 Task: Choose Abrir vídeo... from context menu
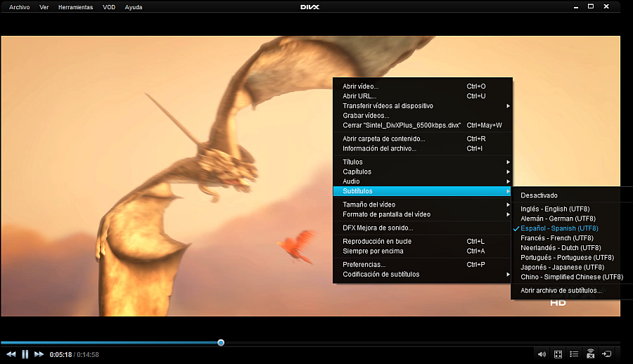point(422,86)
